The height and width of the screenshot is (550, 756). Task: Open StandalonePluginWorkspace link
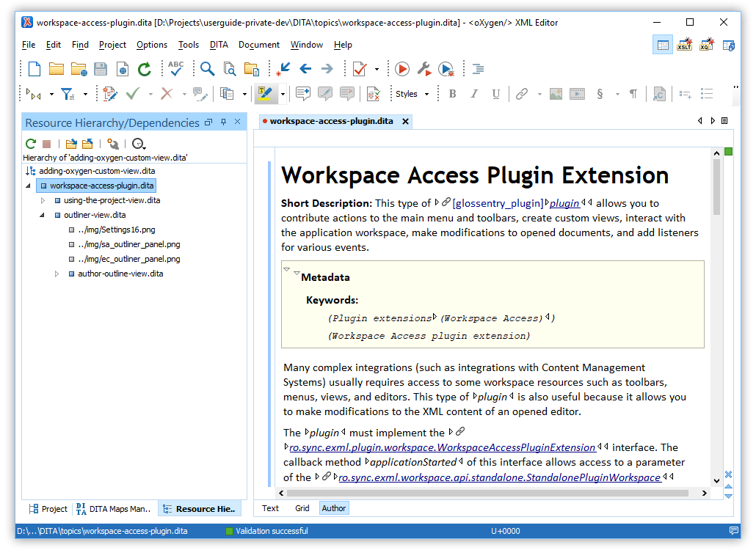point(500,477)
